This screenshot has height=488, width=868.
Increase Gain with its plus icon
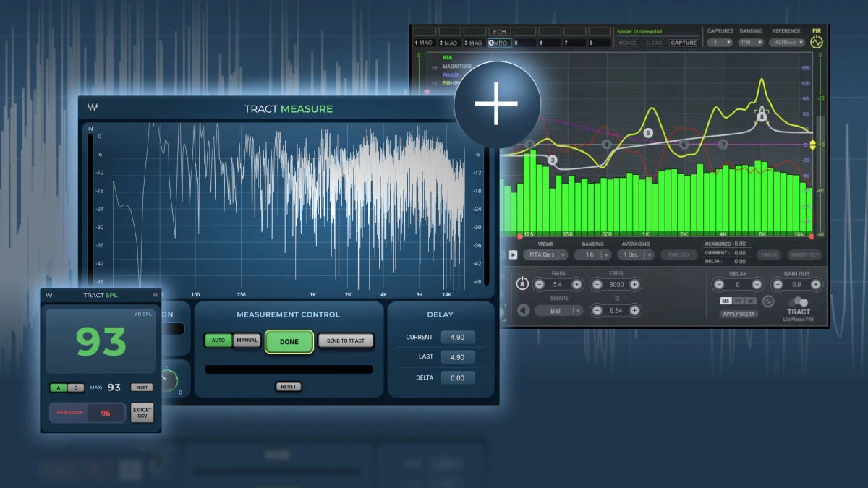576,285
